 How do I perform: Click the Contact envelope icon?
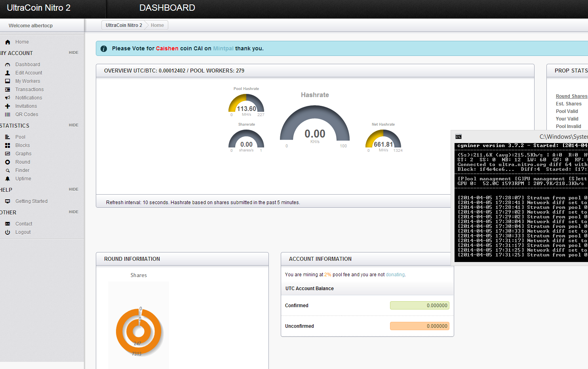coord(8,224)
